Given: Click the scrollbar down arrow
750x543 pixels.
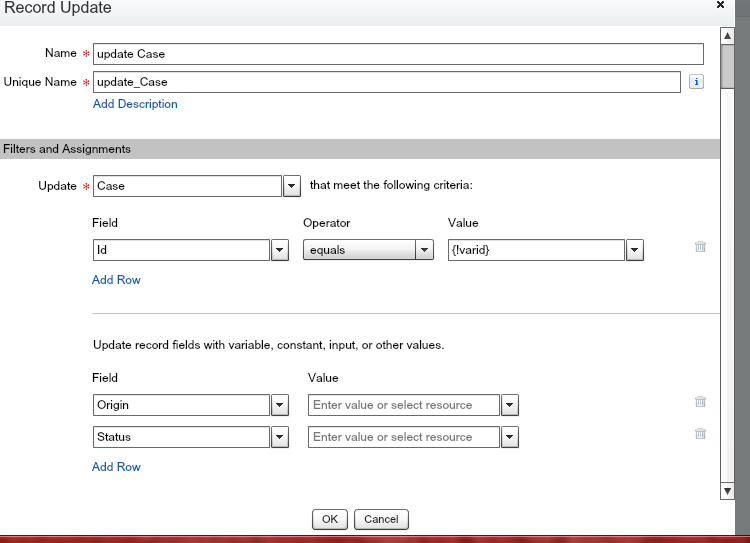Looking at the screenshot, I should (x=728, y=490).
